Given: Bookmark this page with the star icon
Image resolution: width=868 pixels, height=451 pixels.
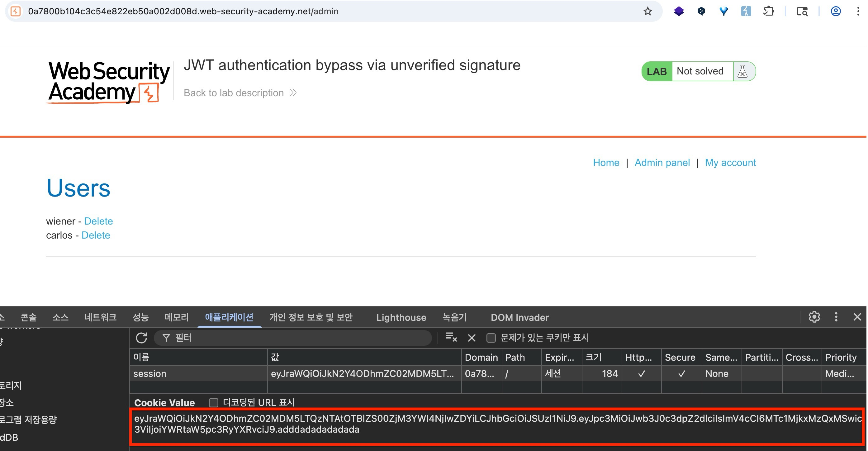Looking at the screenshot, I should pos(647,12).
